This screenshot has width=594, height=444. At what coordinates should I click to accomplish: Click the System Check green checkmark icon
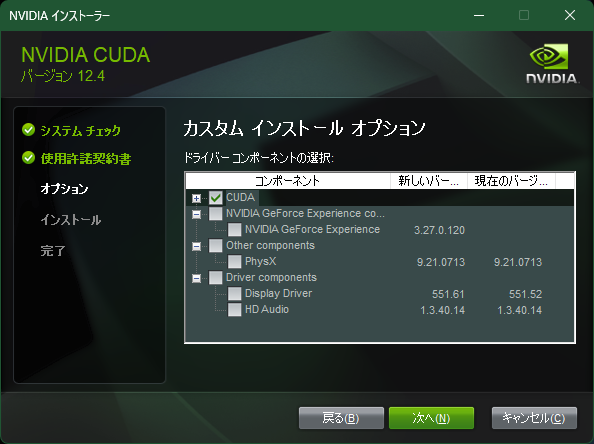28,130
